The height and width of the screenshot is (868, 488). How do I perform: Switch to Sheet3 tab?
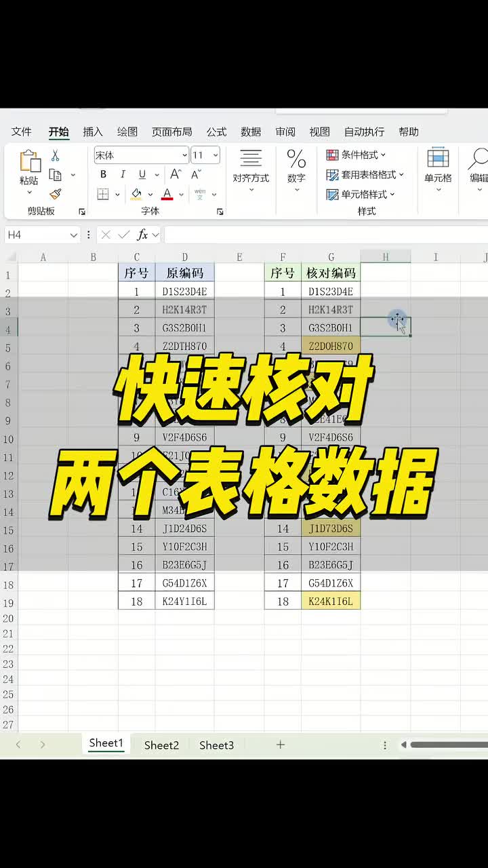tap(216, 745)
